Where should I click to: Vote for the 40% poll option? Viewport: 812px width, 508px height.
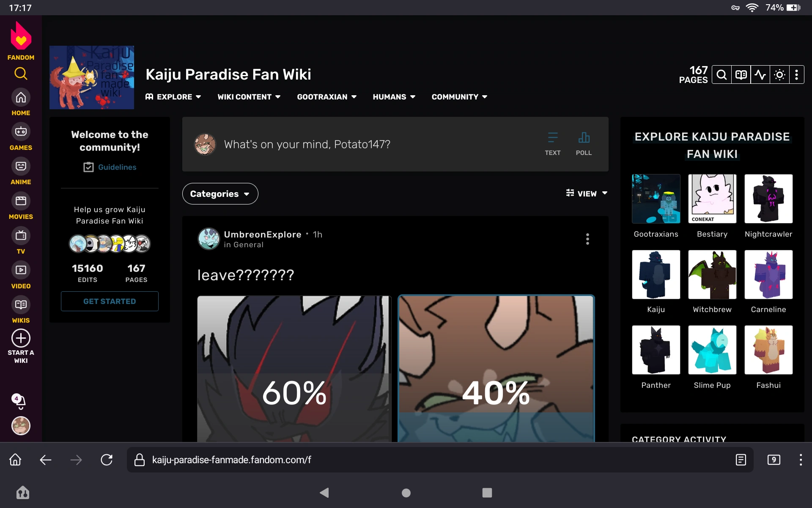pos(496,368)
